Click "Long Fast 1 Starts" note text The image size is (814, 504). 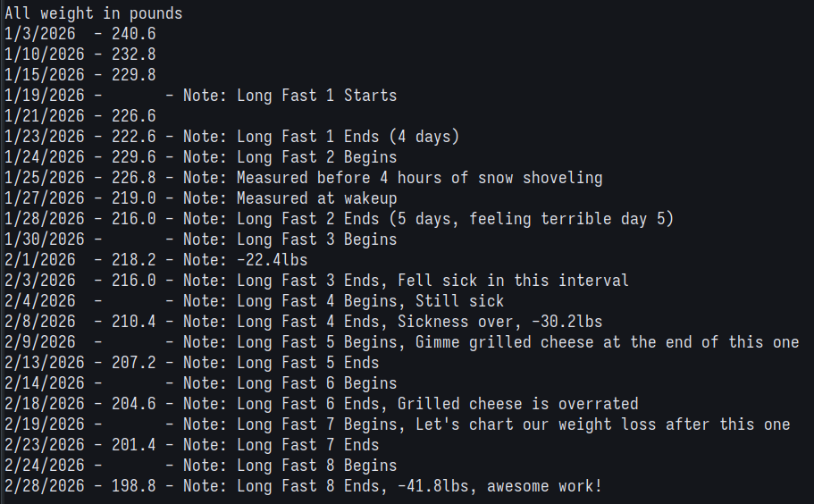316,96
